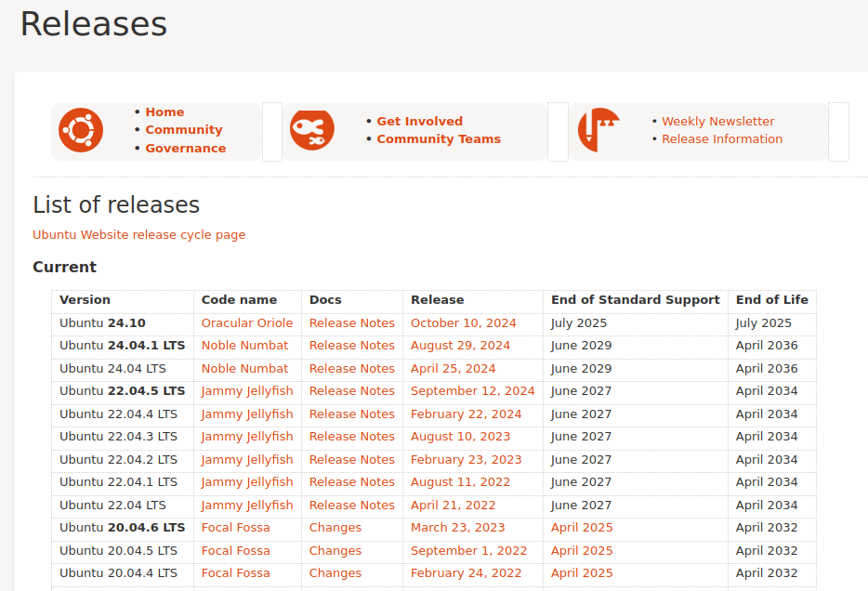Viewport: 868px width, 591px height.
Task: Open Changes link for Ubuntu 20.04.5 LTS
Action: coord(335,551)
